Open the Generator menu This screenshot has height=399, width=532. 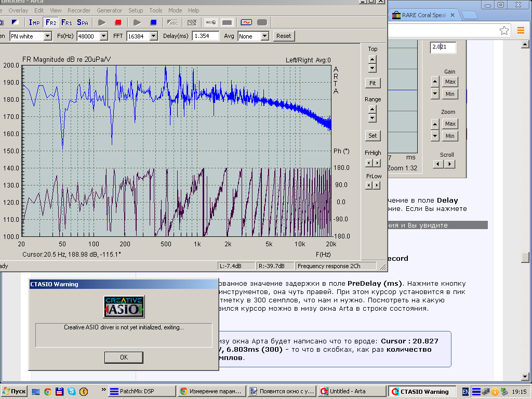point(109,10)
